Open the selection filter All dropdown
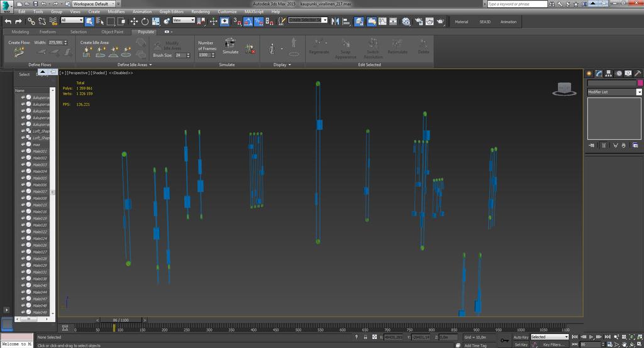Image resolution: width=644 pixels, height=348 pixels. 72,20
